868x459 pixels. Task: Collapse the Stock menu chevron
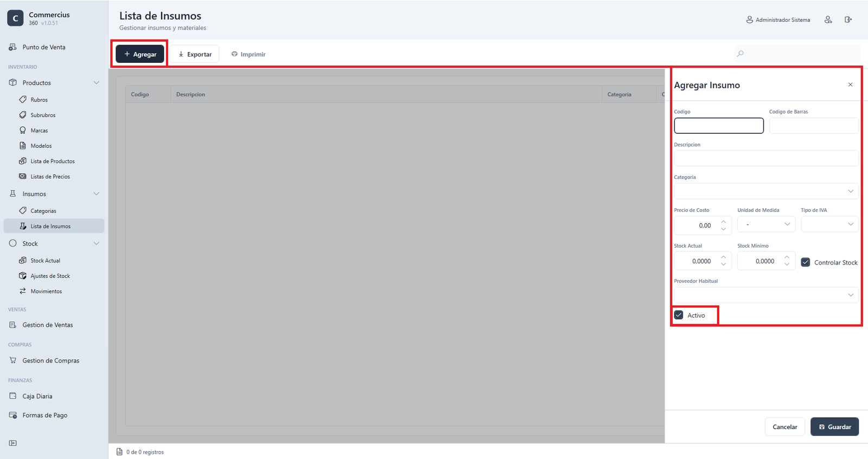[97, 243]
